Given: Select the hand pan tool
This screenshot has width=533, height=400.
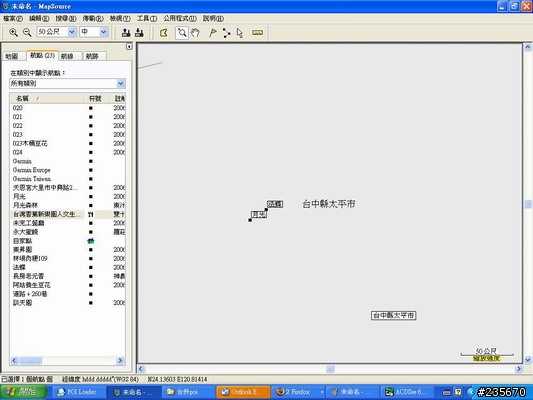Looking at the screenshot, I should coord(195,33).
